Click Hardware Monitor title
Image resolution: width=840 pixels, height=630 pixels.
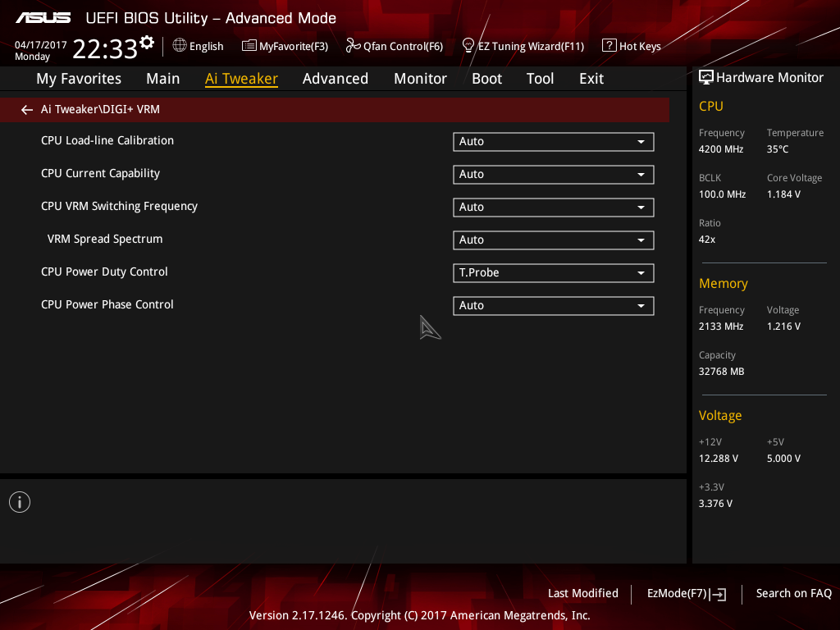769,78
